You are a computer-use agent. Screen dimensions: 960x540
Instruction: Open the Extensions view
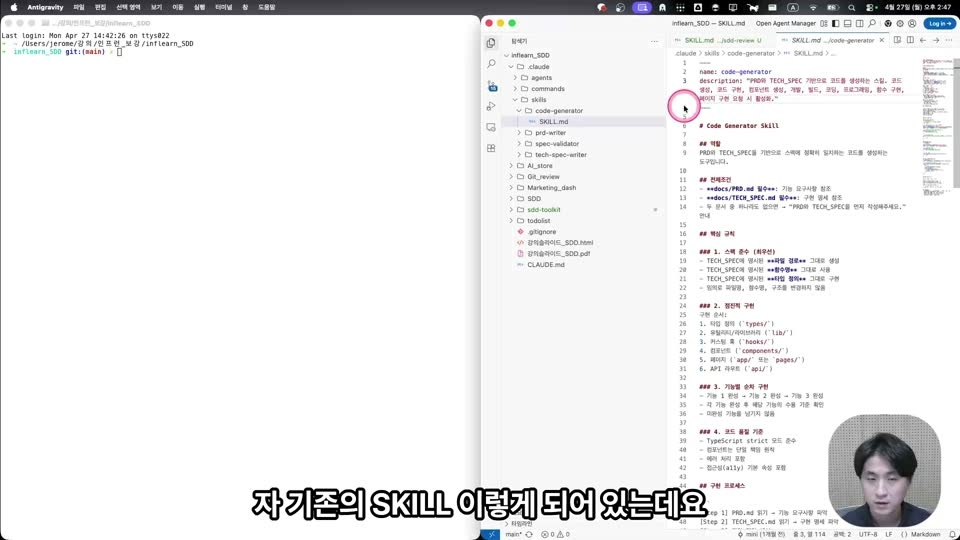tap(491, 148)
